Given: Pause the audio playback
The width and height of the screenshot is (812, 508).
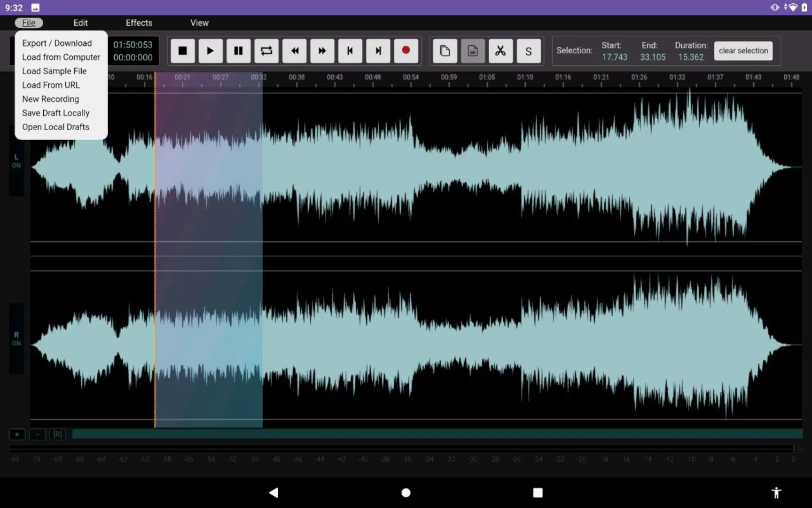Looking at the screenshot, I should [238, 51].
